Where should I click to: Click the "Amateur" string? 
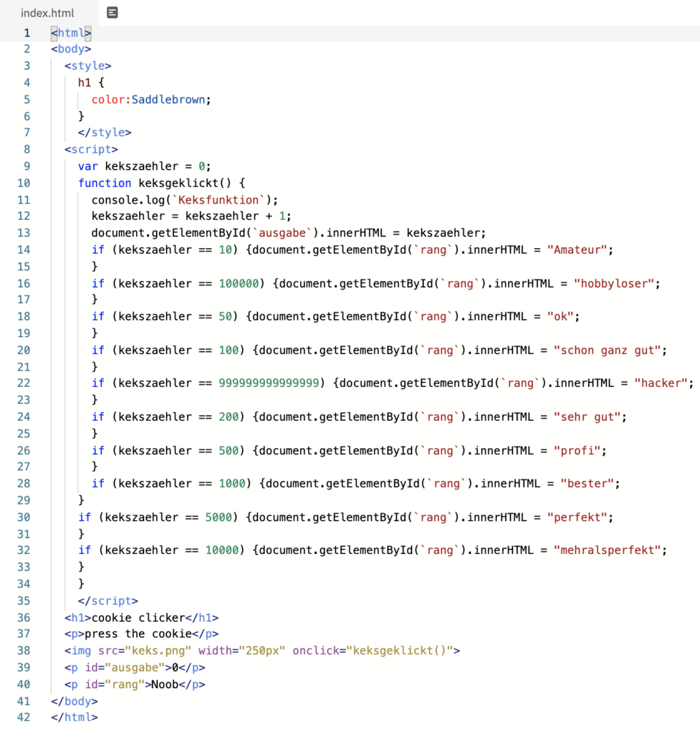(577, 249)
